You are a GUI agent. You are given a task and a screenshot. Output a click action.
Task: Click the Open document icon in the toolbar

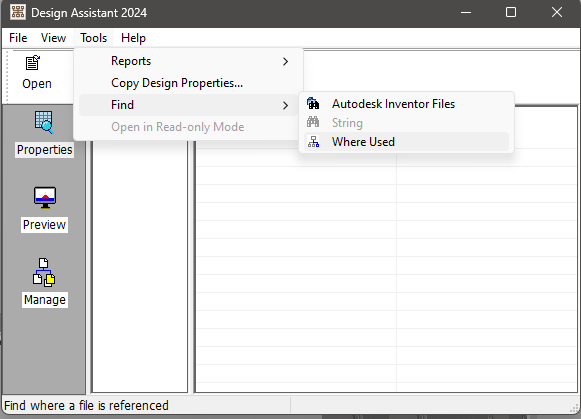pos(33,63)
